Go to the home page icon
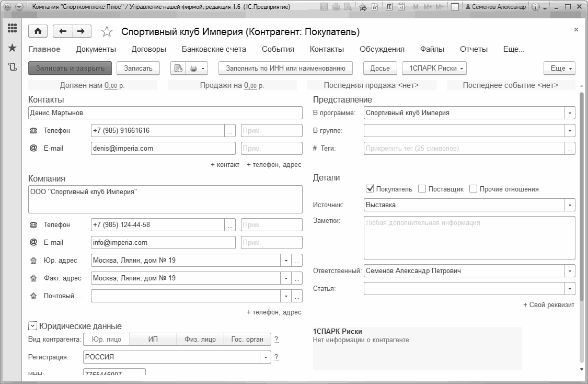 pos(38,31)
